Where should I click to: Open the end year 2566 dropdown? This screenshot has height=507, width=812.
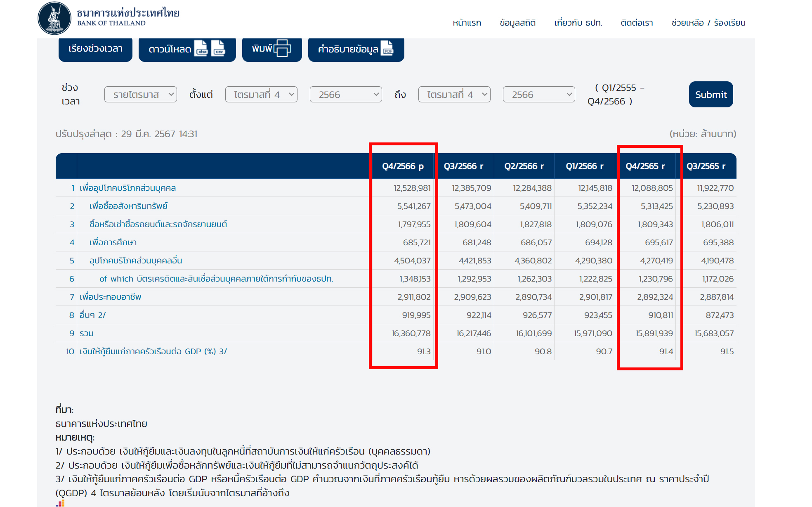[539, 95]
